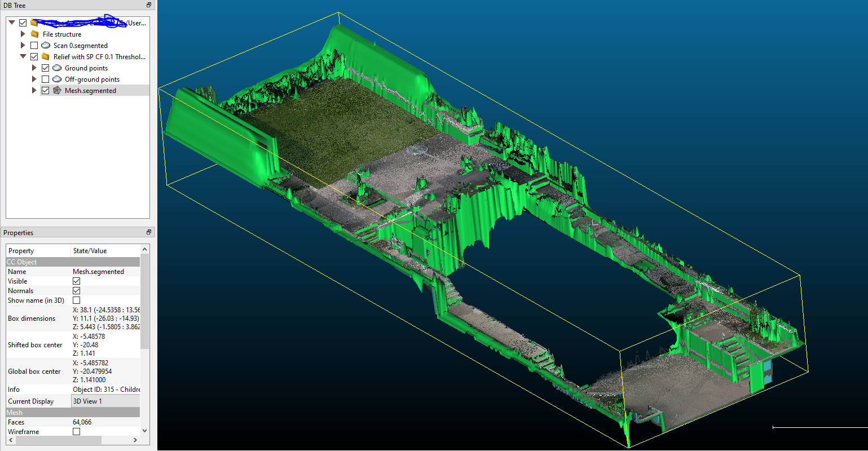Enable Show name (in 3D) option
The height and width of the screenshot is (451, 868).
(x=76, y=300)
